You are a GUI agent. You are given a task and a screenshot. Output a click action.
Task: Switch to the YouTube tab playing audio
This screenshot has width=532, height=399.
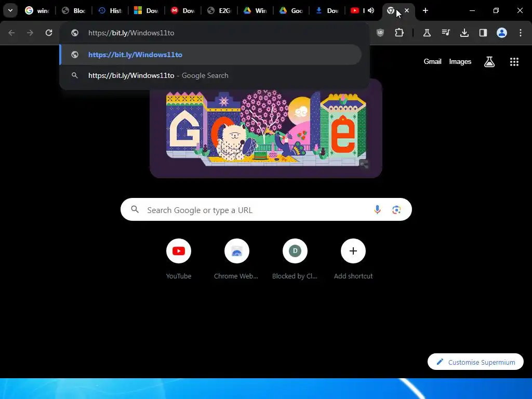pyautogui.click(x=360, y=10)
